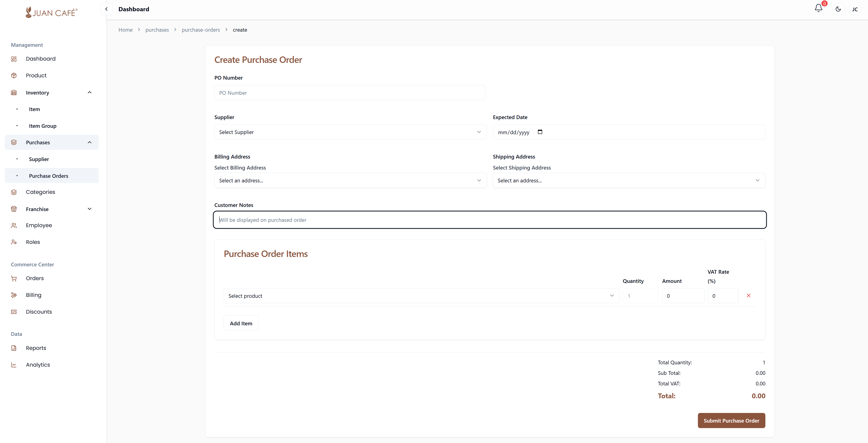This screenshot has width=868, height=443.
Task: Open the Employee section icon
Action: [14, 225]
